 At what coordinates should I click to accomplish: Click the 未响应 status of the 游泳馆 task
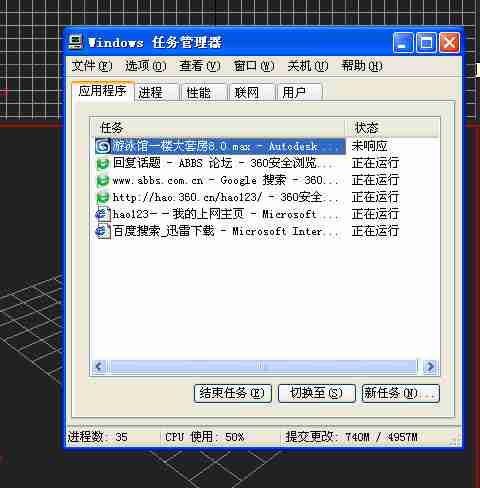[369, 146]
